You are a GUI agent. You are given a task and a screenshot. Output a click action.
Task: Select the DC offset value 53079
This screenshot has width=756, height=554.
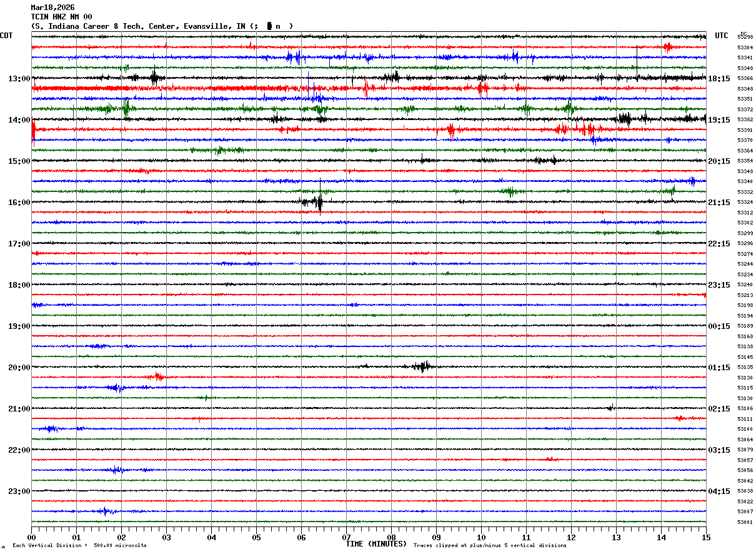(745, 450)
